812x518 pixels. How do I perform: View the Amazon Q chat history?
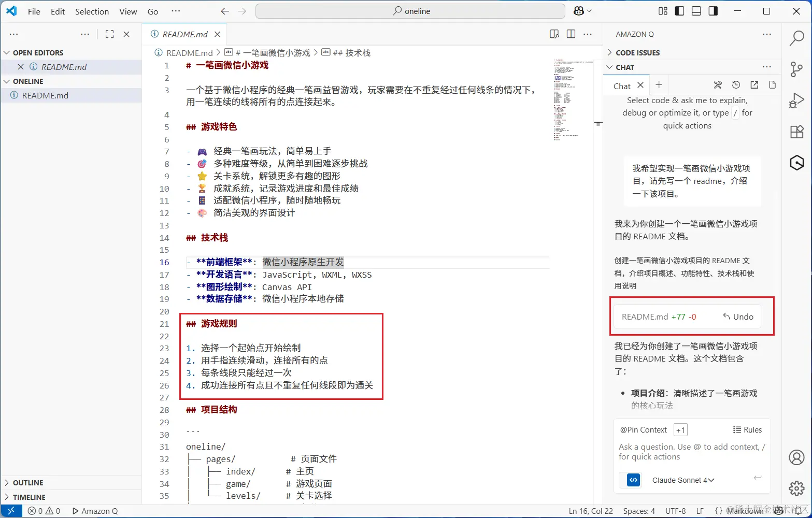coord(736,85)
